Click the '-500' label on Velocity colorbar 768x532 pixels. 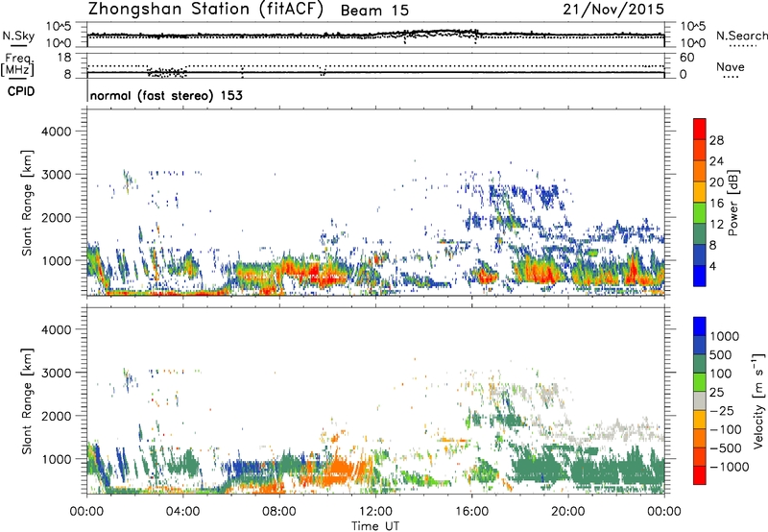(x=726, y=448)
